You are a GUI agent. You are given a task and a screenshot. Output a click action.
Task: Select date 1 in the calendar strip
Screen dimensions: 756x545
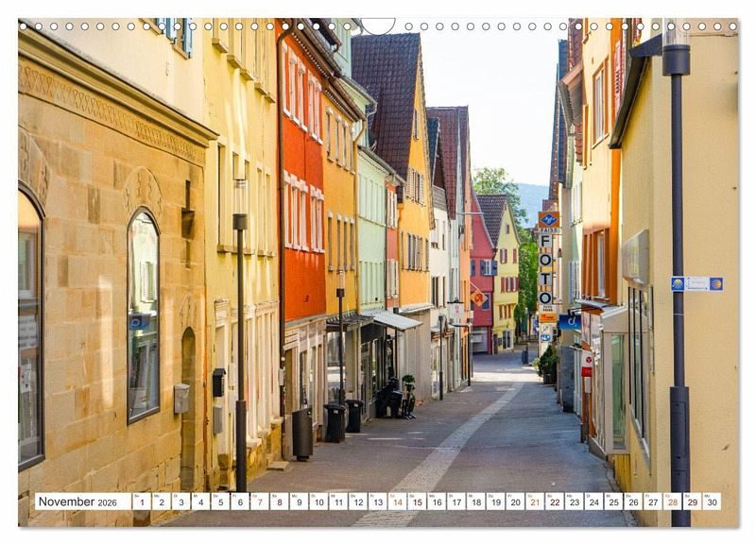[141, 502]
